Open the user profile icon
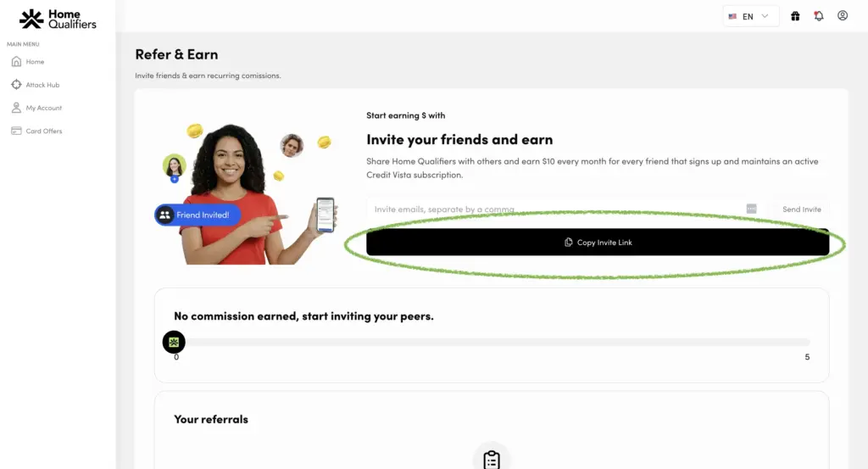Viewport: 868px width, 469px height. 843,15
